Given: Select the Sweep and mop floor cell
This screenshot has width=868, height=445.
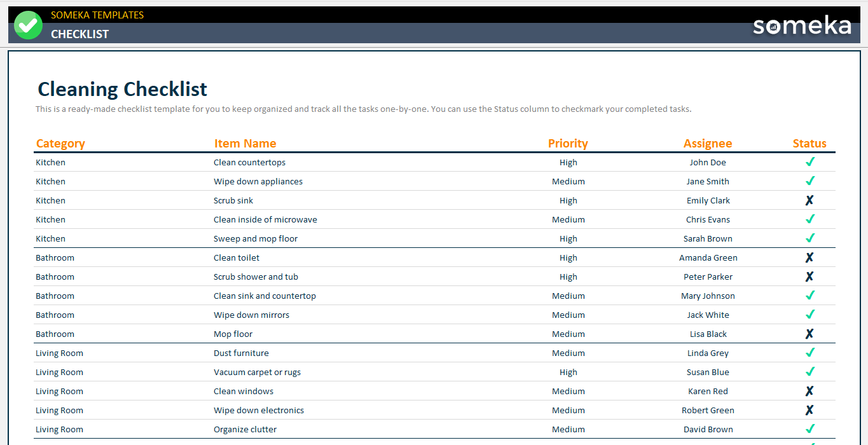Looking at the screenshot, I should coord(256,239).
